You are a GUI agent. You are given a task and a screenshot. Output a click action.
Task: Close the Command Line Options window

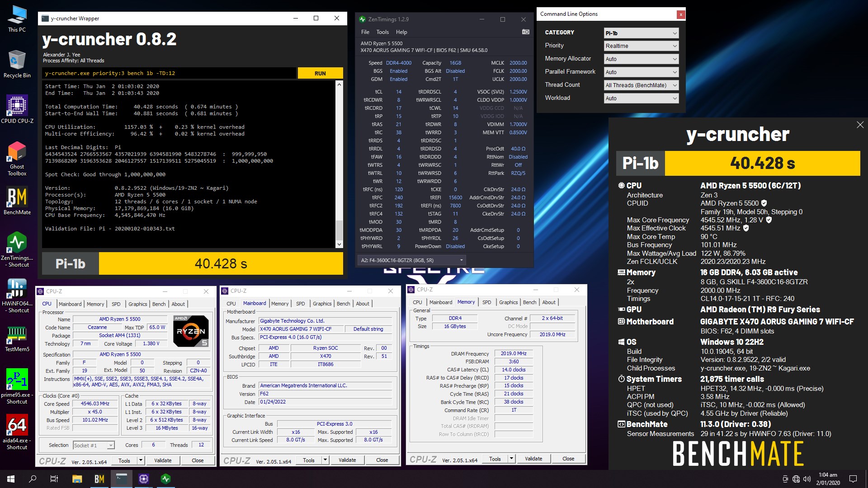pos(680,14)
